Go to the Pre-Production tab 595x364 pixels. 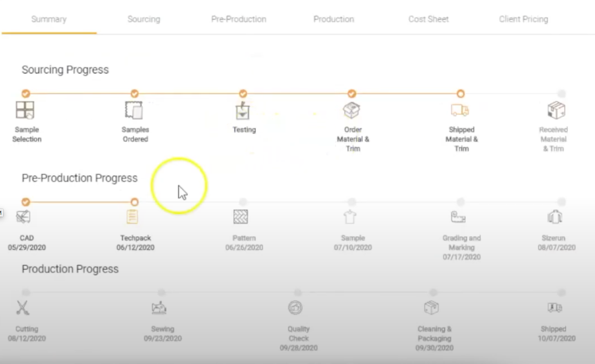coord(239,19)
